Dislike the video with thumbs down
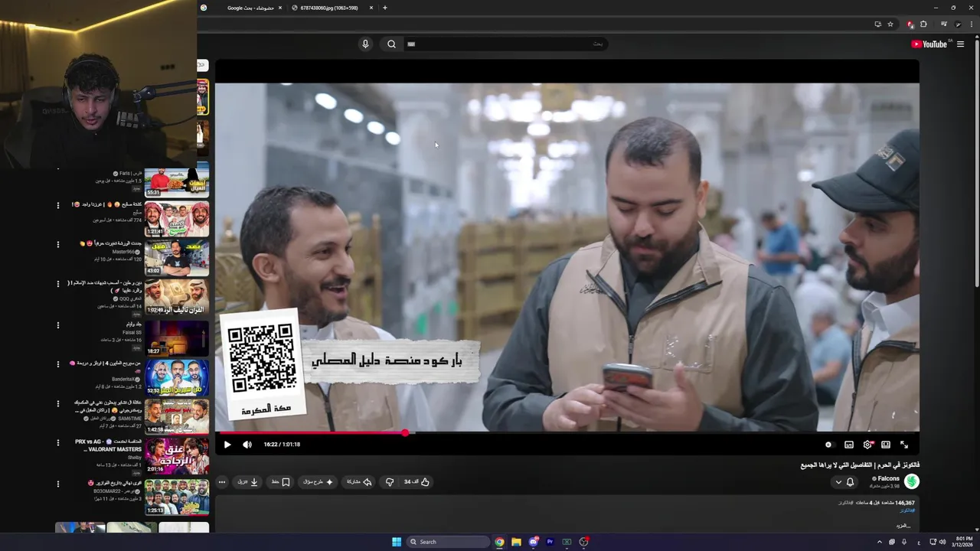The image size is (980, 551). pyautogui.click(x=390, y=482)
